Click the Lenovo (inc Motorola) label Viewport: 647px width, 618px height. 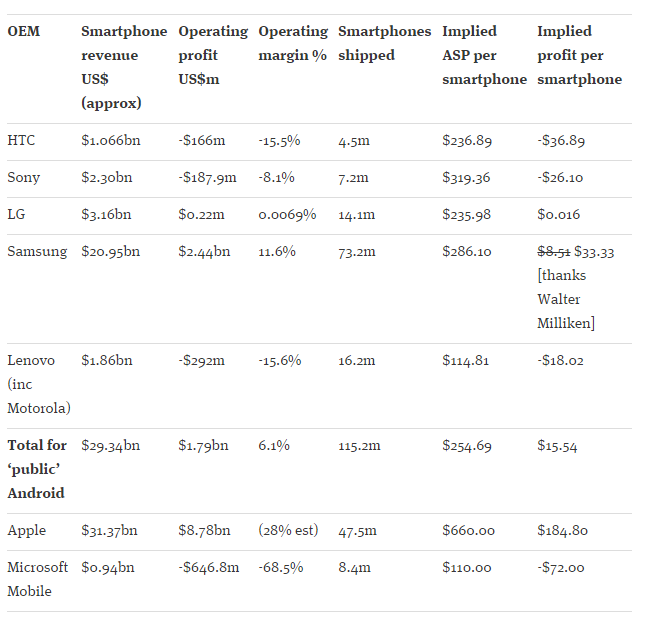(x=38, y=384)
